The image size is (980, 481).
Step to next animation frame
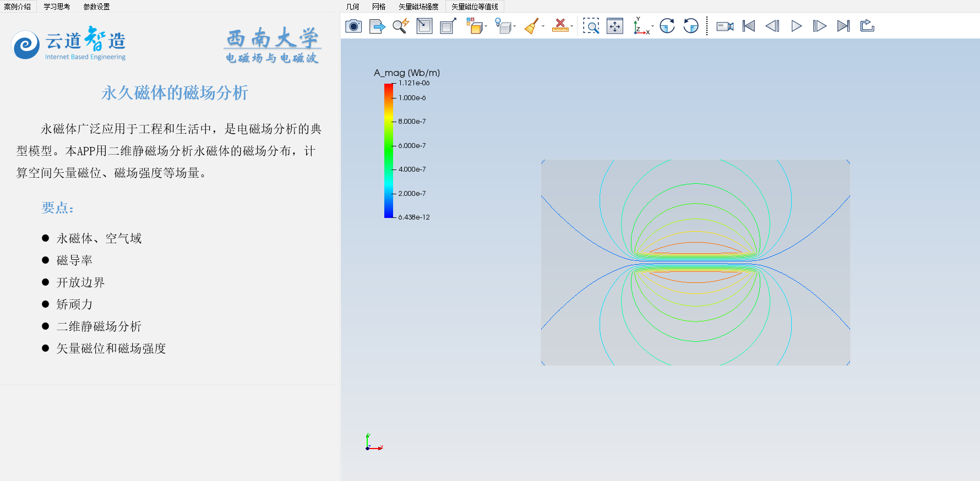(820, 26)
